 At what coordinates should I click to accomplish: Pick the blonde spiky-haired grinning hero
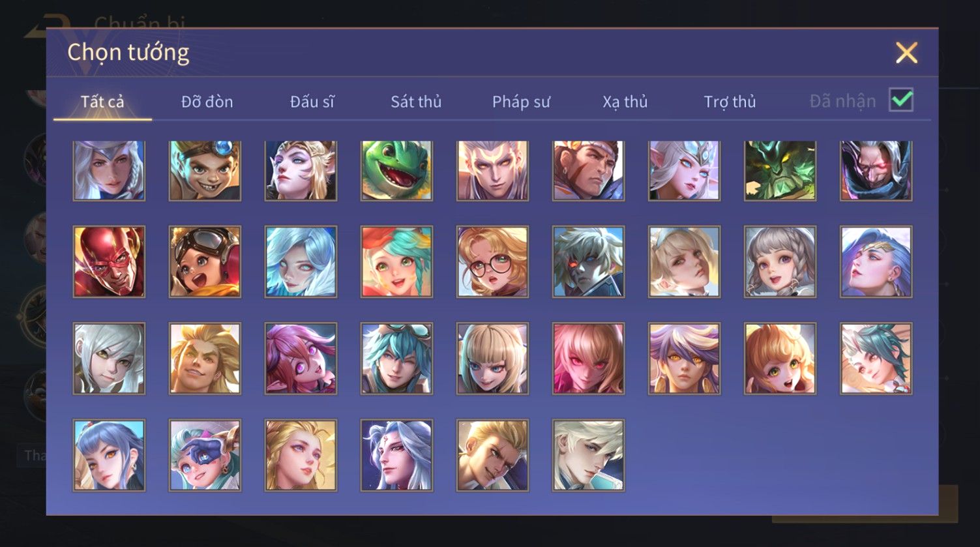[x=205, y=358]
